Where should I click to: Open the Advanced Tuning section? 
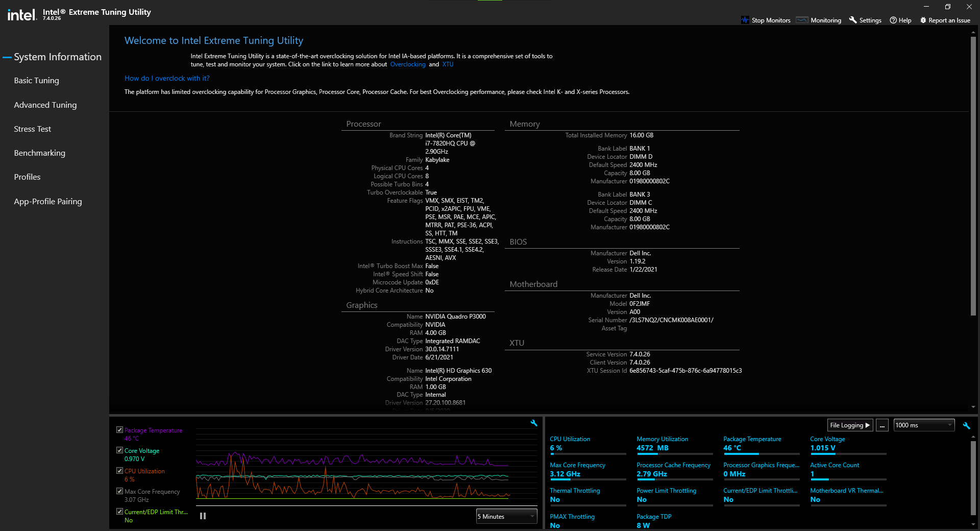(x=45, y=105)
